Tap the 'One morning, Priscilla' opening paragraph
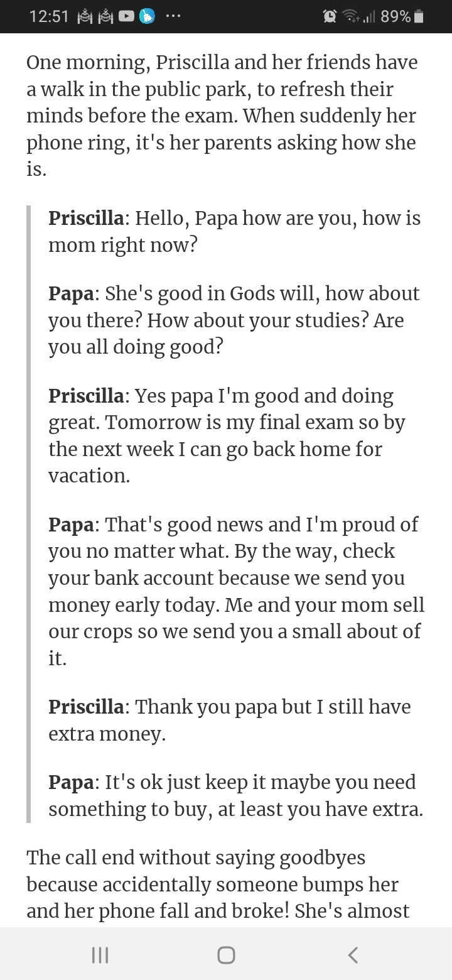 pyautogui.click(x=222, y=116)
